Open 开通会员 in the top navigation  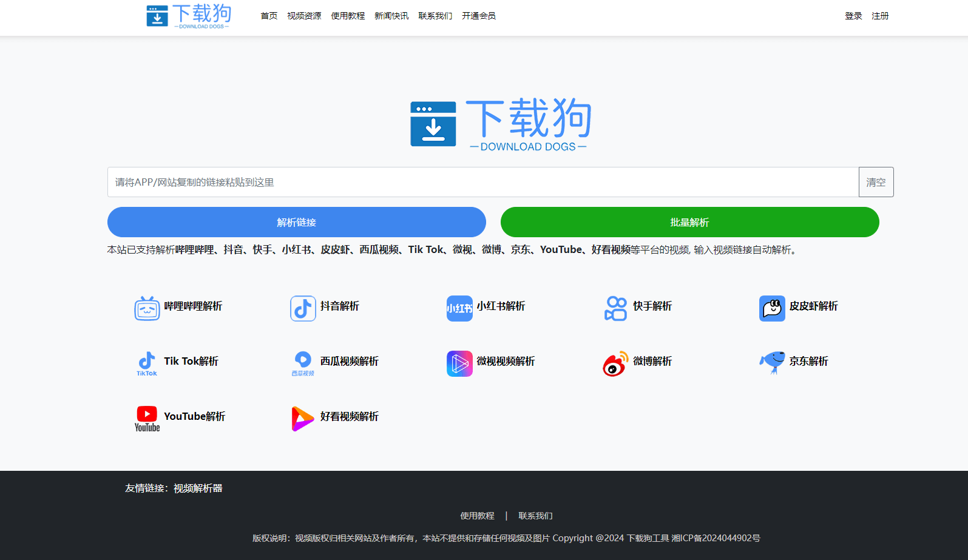479,16
